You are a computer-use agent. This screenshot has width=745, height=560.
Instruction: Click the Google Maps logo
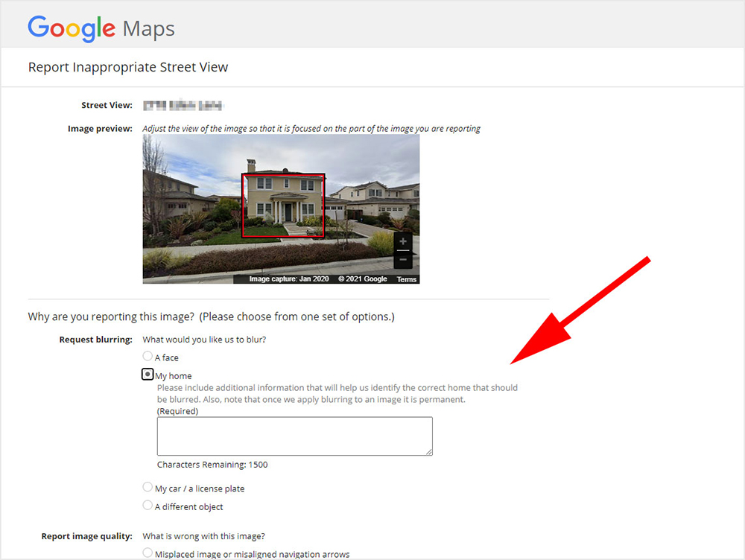(x=101, y=28)
